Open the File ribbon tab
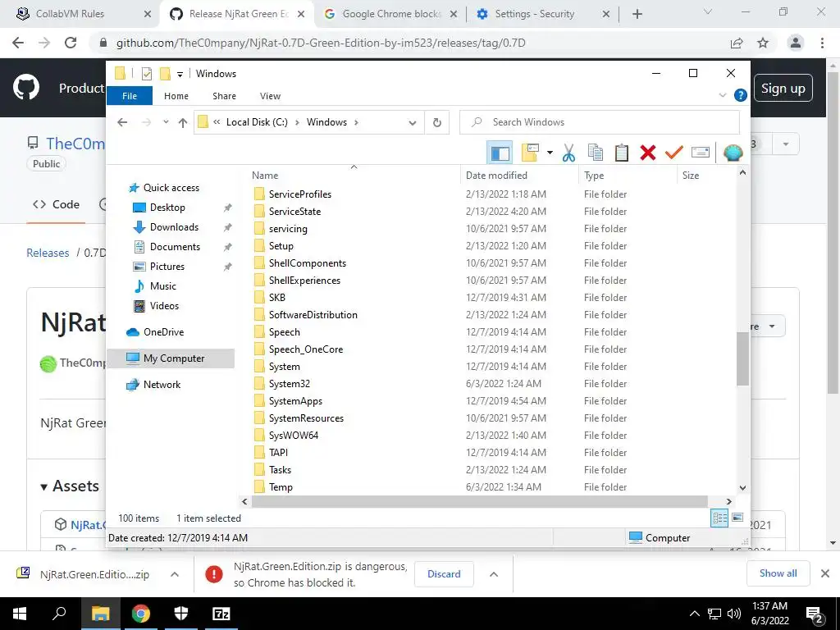 pos(130,96)
